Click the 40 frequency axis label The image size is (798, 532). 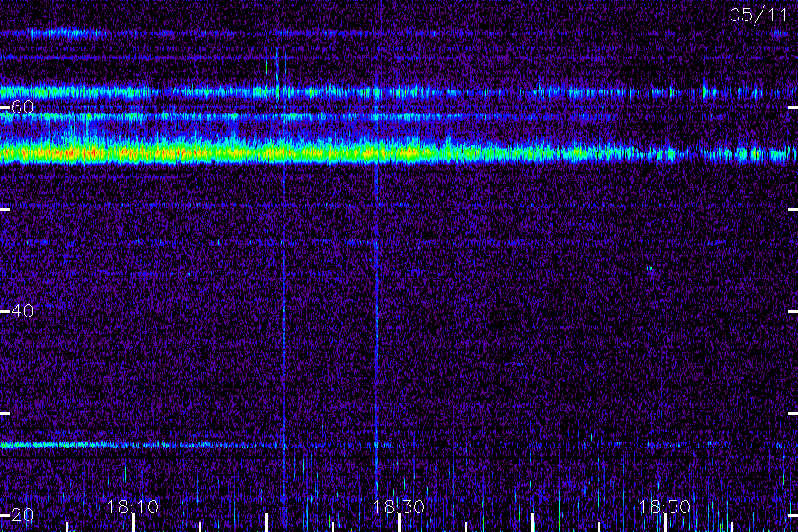pyautogui.click(x=22, y=310)
